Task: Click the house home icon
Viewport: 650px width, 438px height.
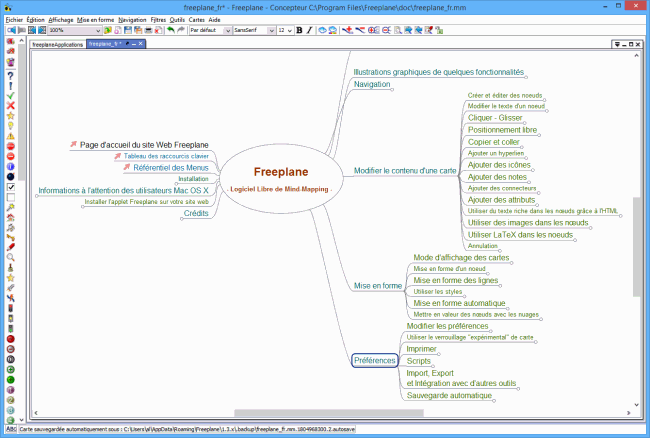Action: 11,217
